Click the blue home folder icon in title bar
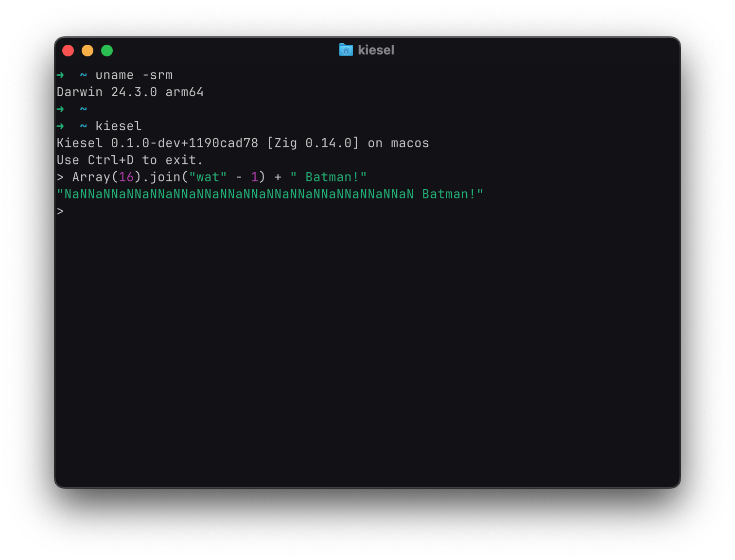Image resolution: width=735 pixels, height=560 pixels. 346,50
